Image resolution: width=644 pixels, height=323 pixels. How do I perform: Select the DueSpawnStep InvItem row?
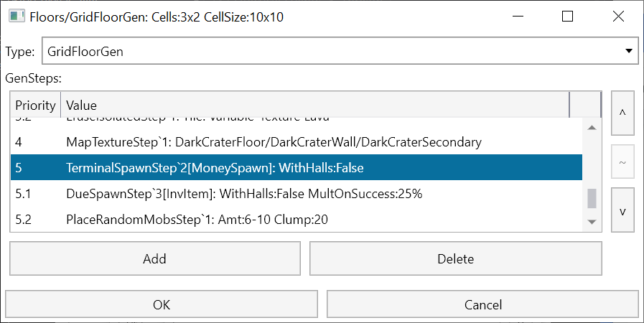pos(297,193)
